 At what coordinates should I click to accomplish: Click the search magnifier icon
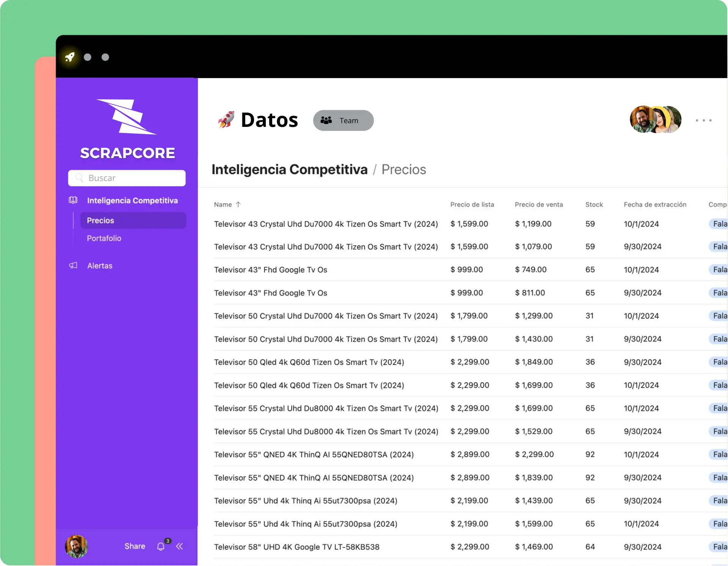(x=79, y=178)
